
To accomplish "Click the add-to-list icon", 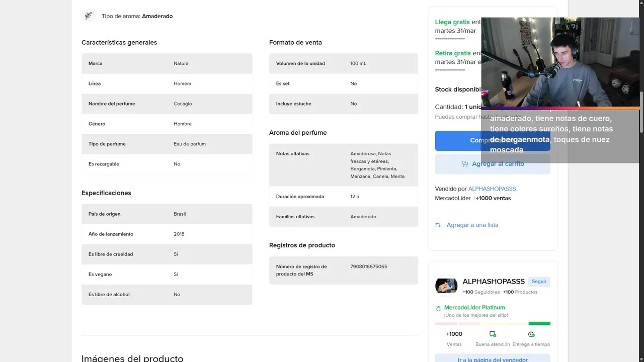I will [438, 225].
